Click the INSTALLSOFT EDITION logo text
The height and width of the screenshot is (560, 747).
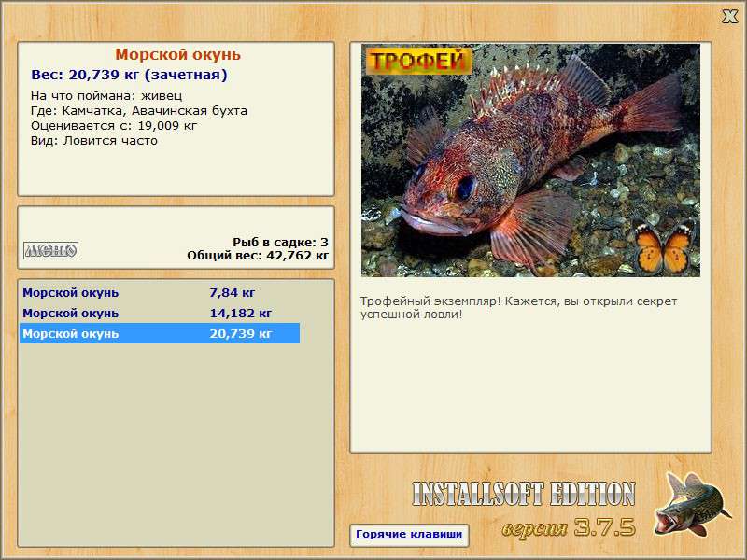pyautogui.click(x=524, y=494)
